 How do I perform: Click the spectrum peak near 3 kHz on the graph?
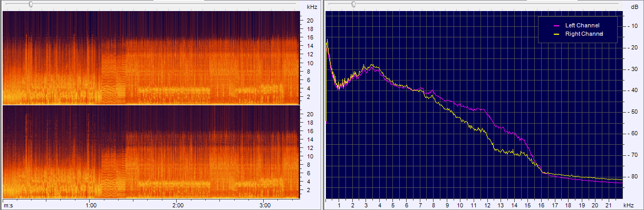(x=373, y=65)
